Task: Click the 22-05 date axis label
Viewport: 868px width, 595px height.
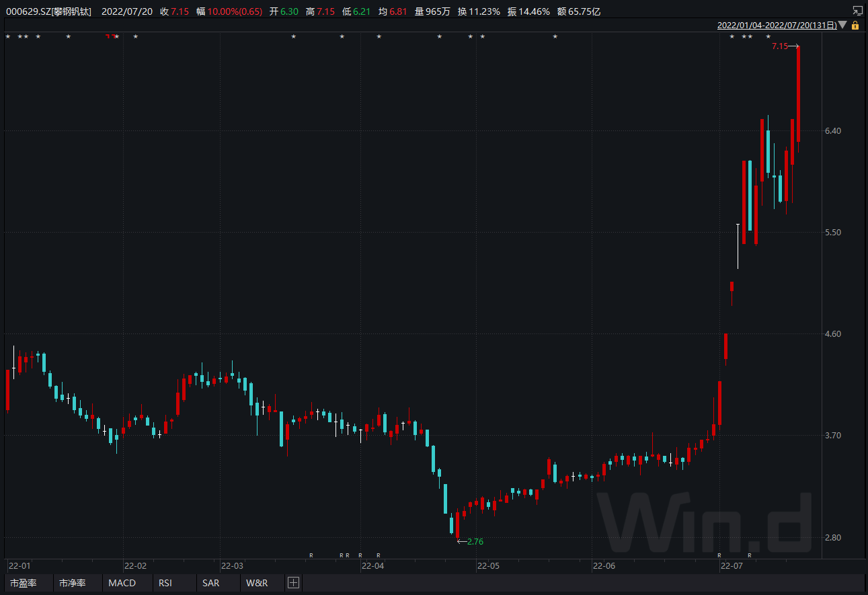Action: 488,566
